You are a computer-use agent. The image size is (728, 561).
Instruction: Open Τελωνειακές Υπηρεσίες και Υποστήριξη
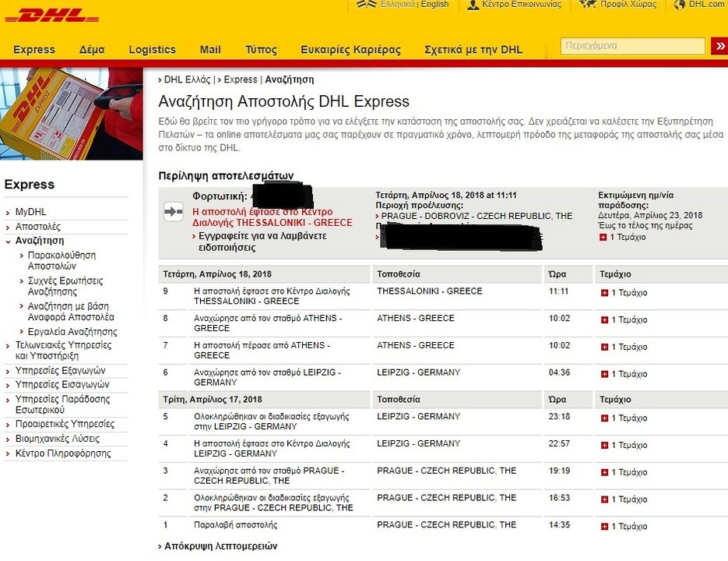click(64, 351)
